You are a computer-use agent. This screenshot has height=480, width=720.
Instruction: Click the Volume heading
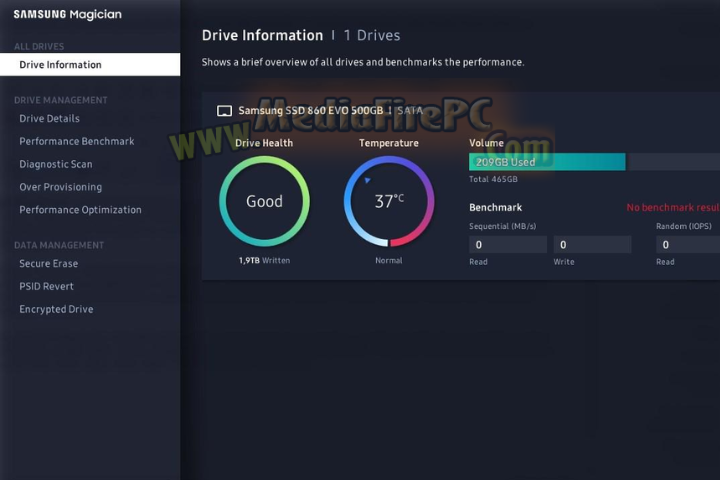[x=486, y=143]
